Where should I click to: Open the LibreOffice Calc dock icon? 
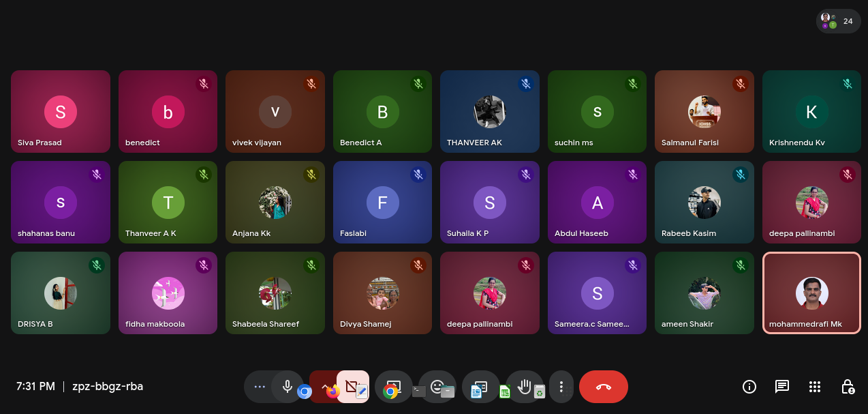[x=505, y=391]
